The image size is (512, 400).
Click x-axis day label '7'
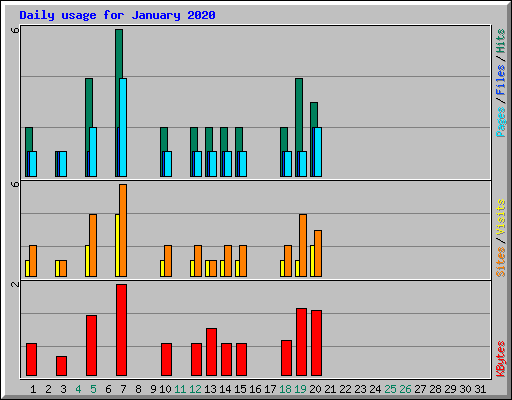[123, 389]
